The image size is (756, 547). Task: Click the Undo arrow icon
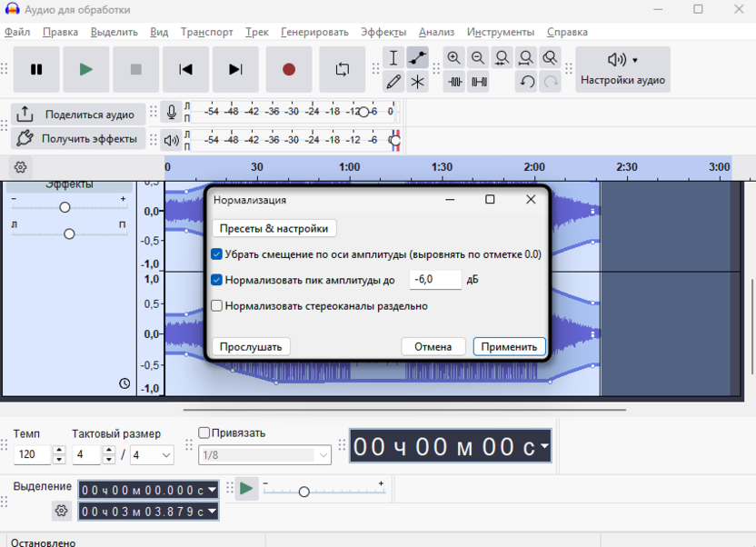[527, 82]
